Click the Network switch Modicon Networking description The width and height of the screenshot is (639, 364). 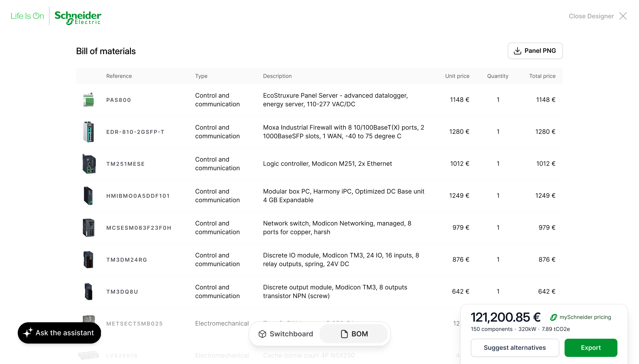click(337, 228)
